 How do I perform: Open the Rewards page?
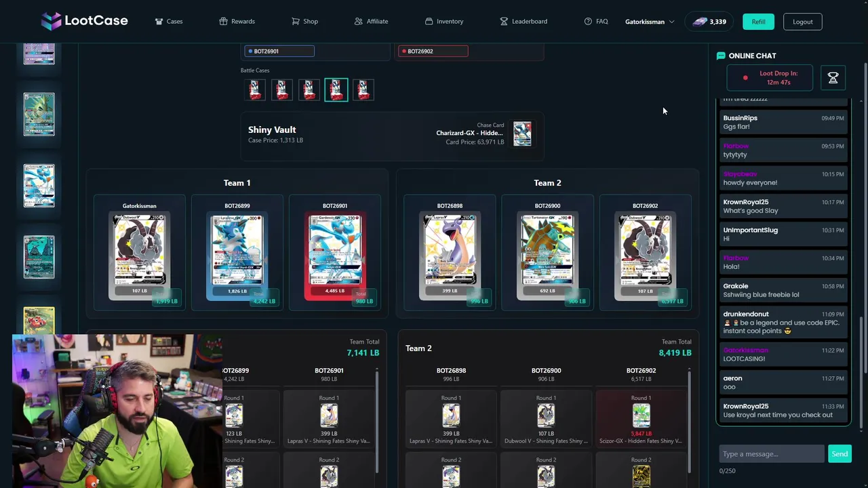(x=237, y=22)
